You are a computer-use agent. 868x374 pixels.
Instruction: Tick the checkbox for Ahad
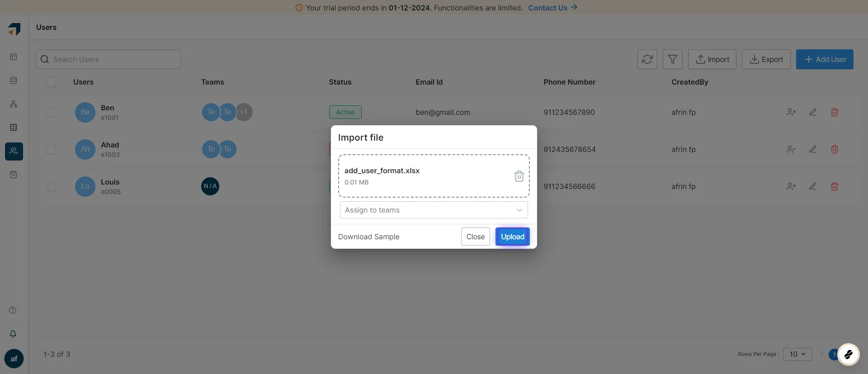[51, 149]
